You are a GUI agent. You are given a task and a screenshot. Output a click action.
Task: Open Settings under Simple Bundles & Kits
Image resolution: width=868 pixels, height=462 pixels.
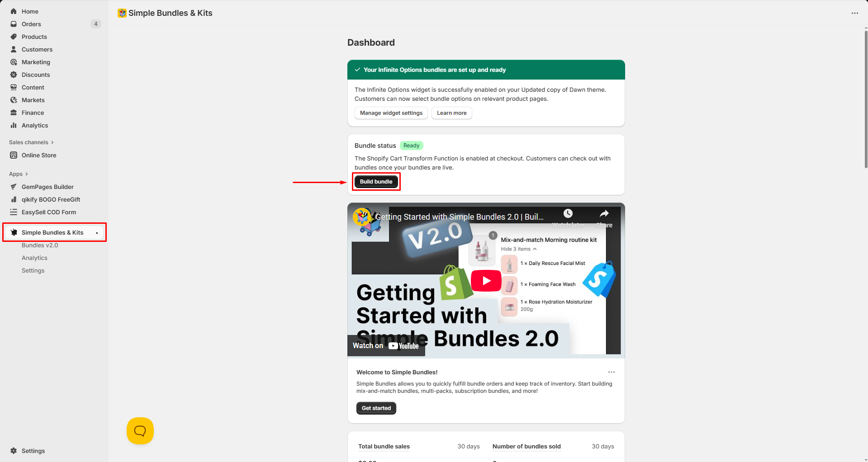tap(33, 270)
